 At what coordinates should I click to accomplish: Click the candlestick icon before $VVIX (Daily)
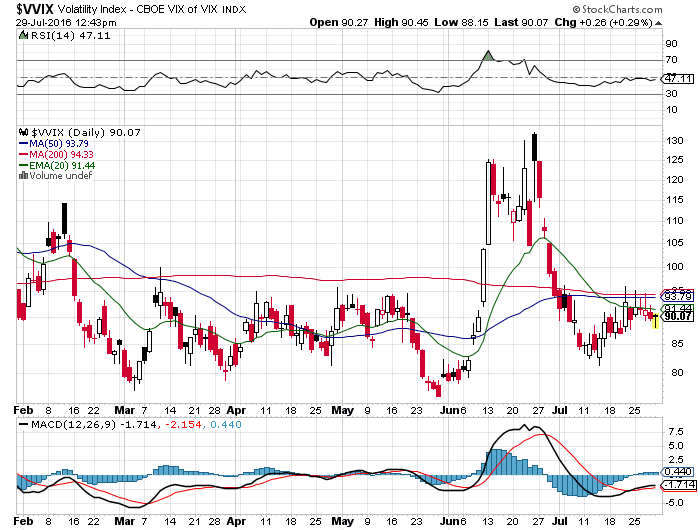(x=23, y=133)
